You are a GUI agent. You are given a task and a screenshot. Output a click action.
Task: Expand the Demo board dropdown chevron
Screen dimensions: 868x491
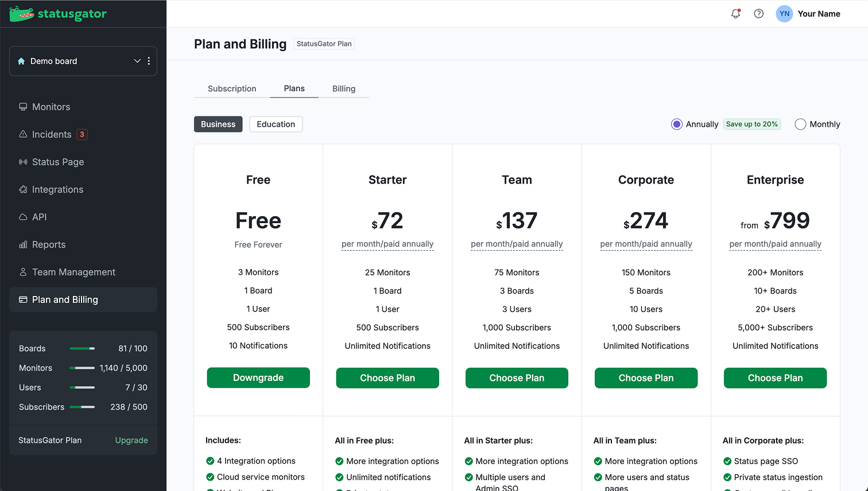click(137, 61)
